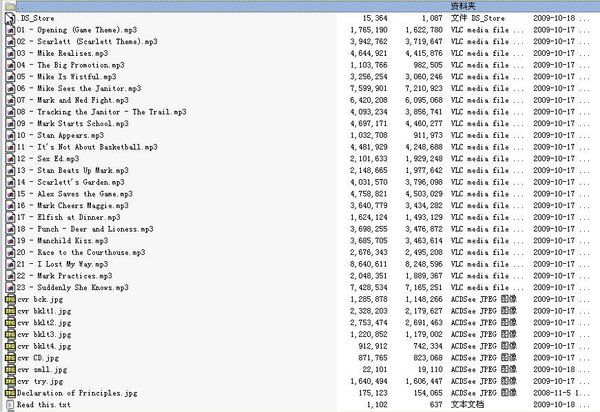The height and width of the screenshot is (412, 600).
Task: Click size value 15,364 of .DS_Store
Action: (x=375, y=18)
